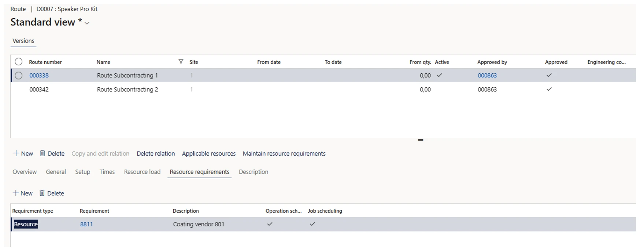Viewport: 644px width, 248px height.
Task: Switch to the Times tab
Action: tap(107, 172)
